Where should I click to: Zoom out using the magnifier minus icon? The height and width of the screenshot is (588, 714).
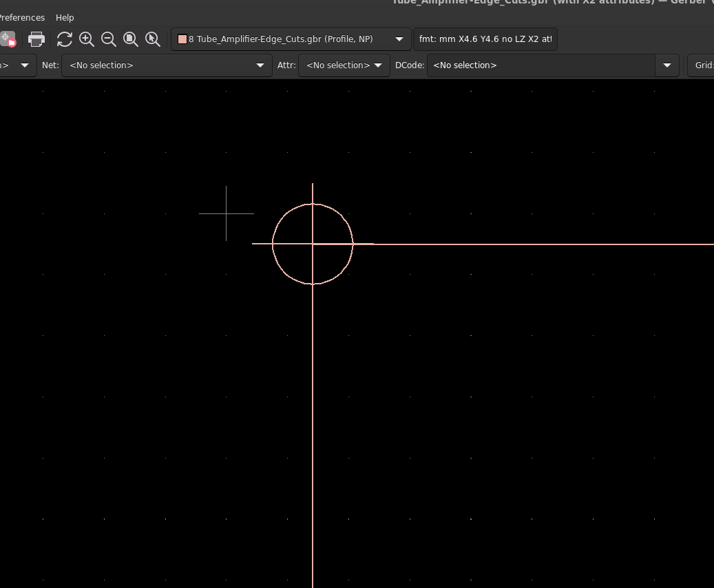coord(109,39)
